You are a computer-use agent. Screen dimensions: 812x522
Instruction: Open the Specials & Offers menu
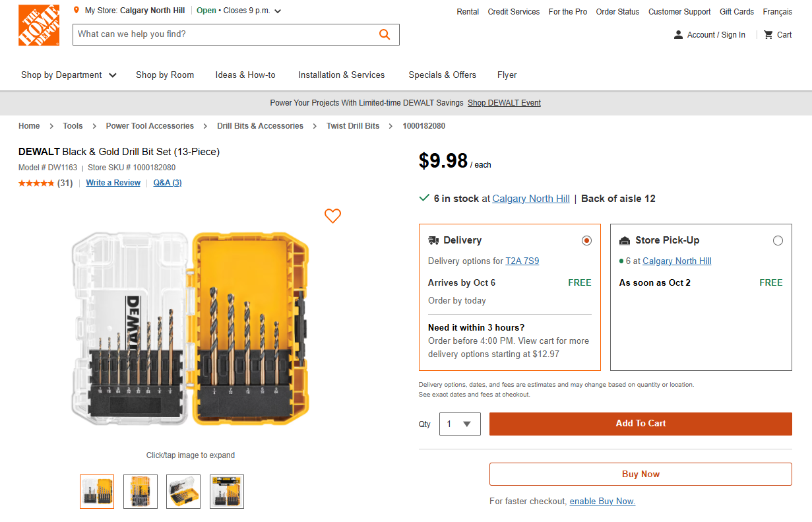coord(441,75)
